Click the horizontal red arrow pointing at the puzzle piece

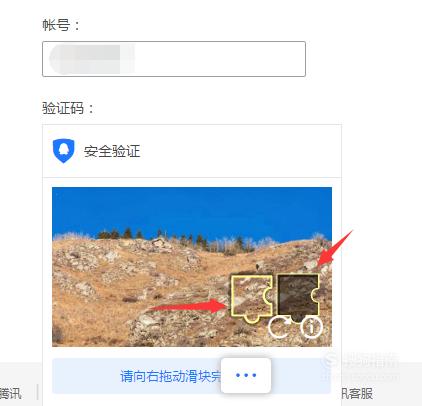tap(188, 305)
